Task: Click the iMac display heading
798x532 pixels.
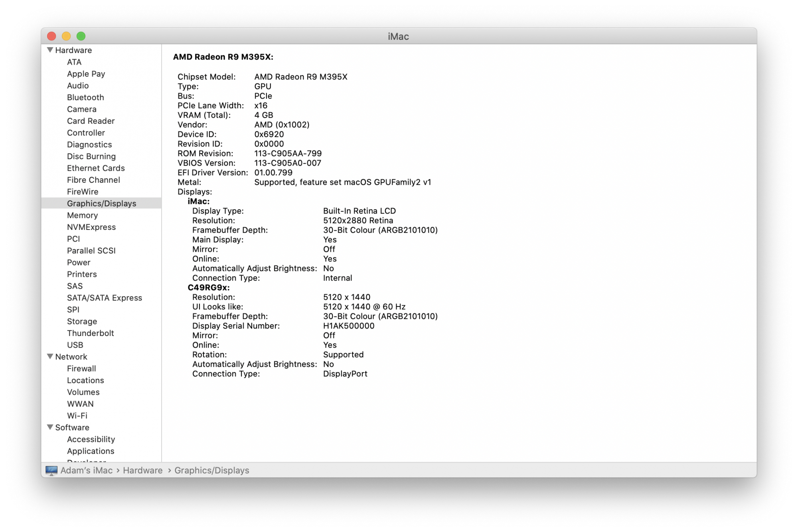Action: 199,201
